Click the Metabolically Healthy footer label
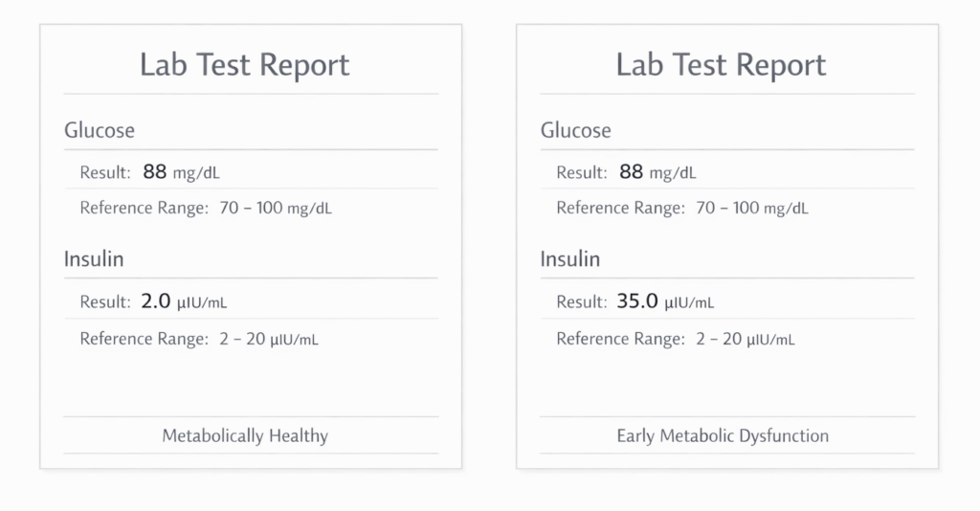Screen dimensions: 980x511 [x=245, y=435]
